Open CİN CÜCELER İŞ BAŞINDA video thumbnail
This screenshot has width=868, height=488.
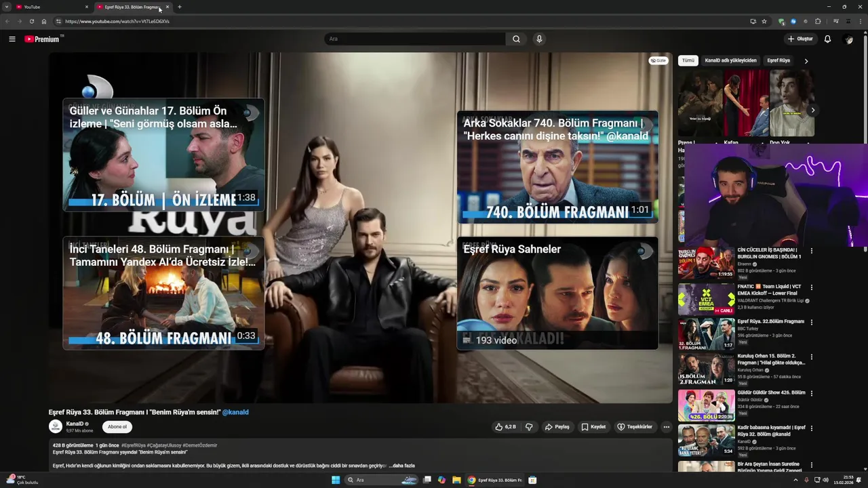[x=706, y=263]
